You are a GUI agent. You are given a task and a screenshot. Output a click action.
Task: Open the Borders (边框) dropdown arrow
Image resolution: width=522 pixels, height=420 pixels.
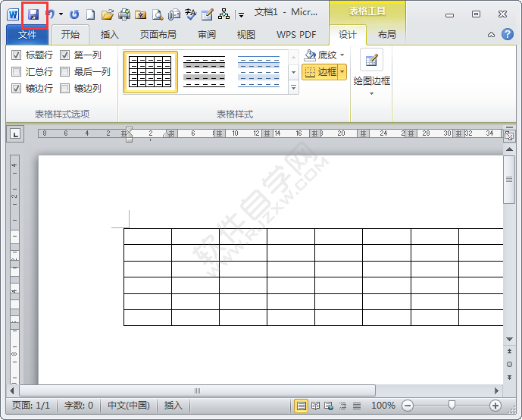click(x=342, y=72)
